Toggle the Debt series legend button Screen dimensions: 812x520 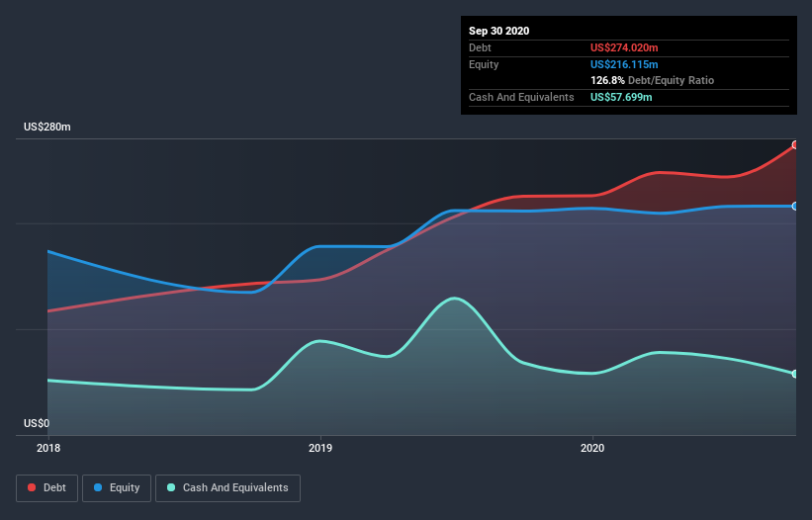click(x=47, y=488)
